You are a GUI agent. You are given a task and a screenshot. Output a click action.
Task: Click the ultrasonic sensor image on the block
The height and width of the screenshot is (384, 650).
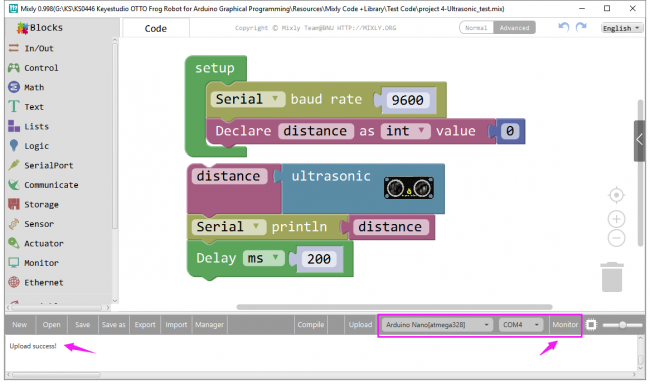click(409, 188)
